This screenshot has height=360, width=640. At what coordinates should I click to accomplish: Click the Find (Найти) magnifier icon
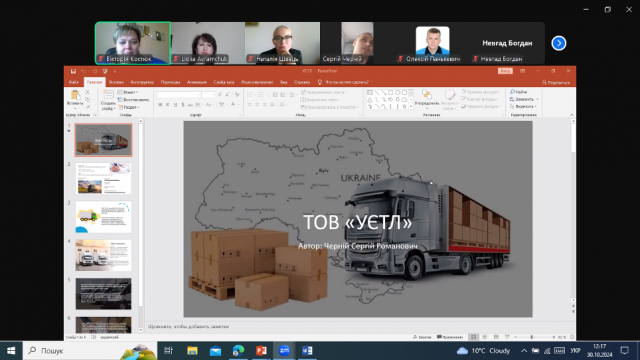coord(512,92)
